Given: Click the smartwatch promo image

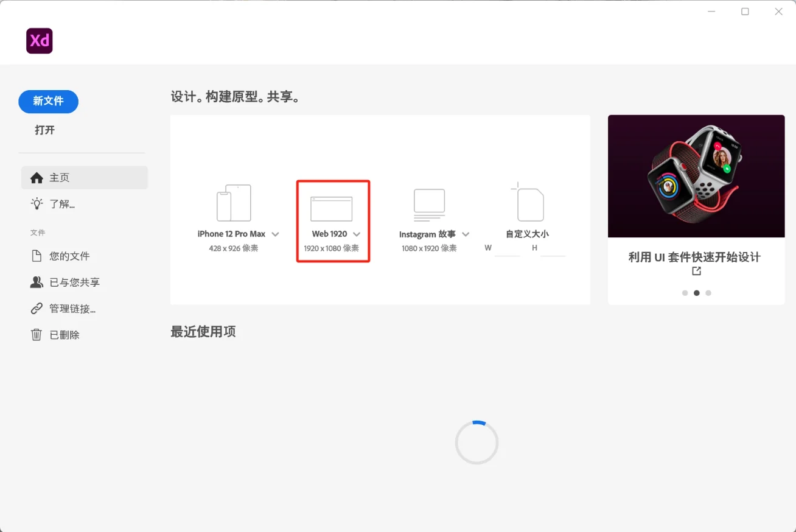Looking at the screenshot, I should [696, 177].
